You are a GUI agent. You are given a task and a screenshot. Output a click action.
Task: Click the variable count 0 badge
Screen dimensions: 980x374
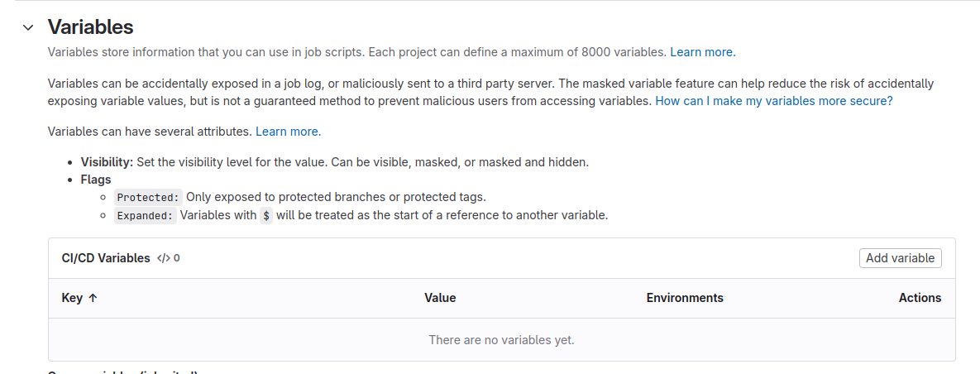click(176, 258)
